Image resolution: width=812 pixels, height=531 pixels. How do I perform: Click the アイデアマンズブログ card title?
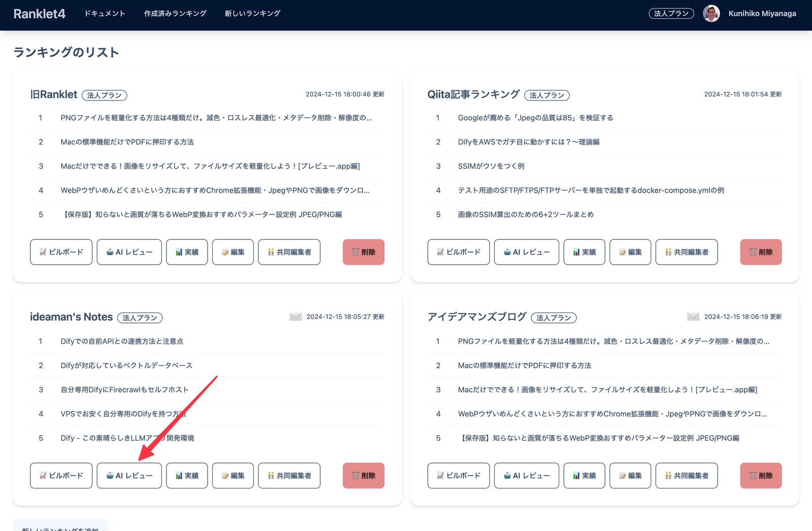[477, 317]
